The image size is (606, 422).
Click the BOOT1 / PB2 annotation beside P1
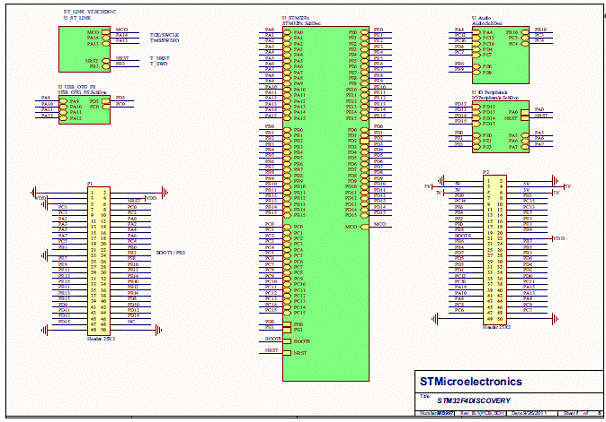click(x=170, y=253)
